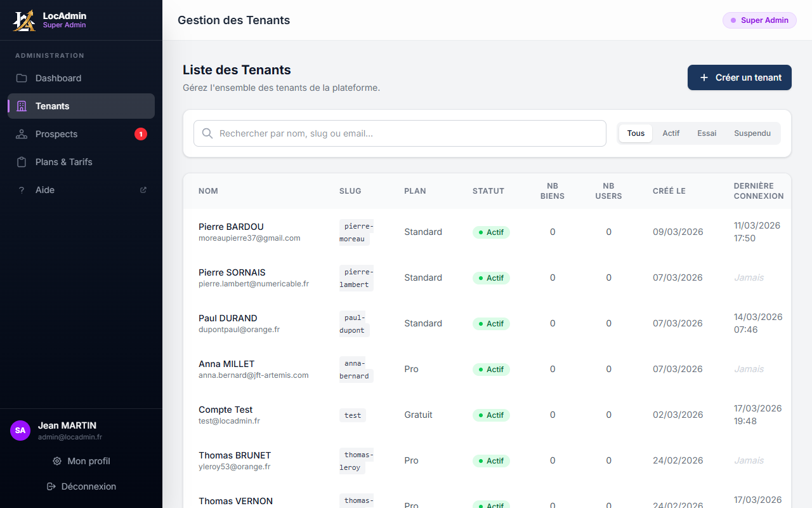
Task: Click the Déconnexion logout icon
Action: tap(51, 486)
